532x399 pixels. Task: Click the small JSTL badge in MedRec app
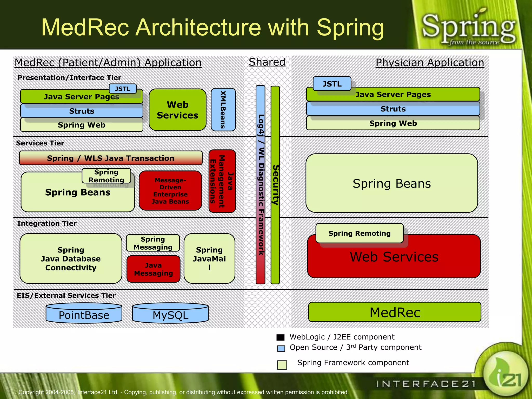point(123,89)
